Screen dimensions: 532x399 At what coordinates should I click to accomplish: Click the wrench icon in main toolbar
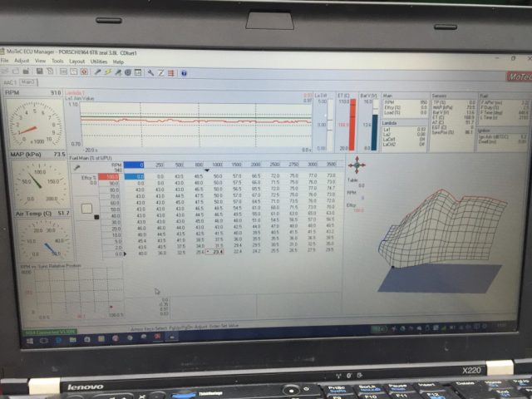point(150,73)
